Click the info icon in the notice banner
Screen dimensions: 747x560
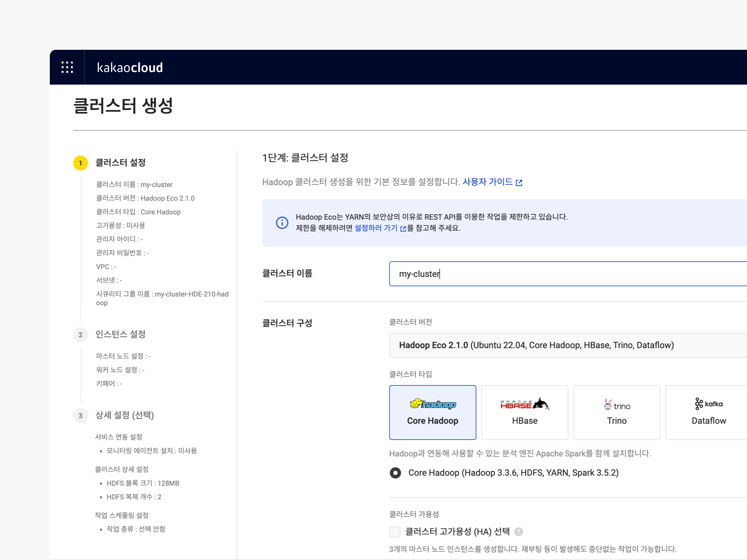[x=282, y=222]
